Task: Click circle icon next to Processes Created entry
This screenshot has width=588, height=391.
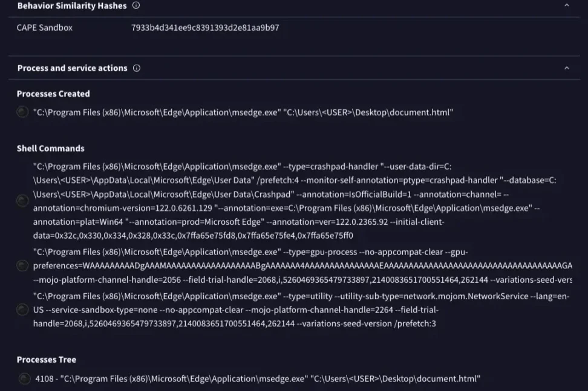Action: pyautogui.click(x=22, y=112)
